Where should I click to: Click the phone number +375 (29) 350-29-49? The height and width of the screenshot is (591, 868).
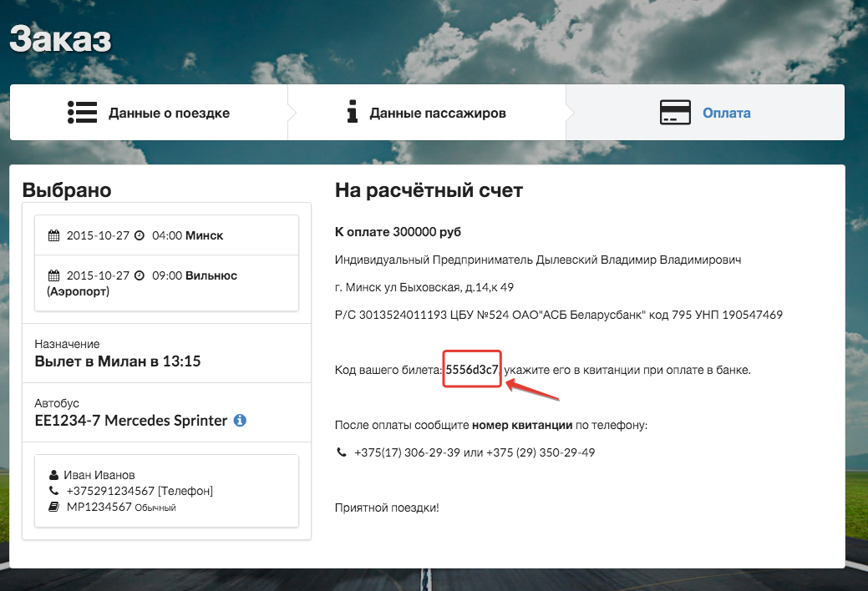(541, 452)
